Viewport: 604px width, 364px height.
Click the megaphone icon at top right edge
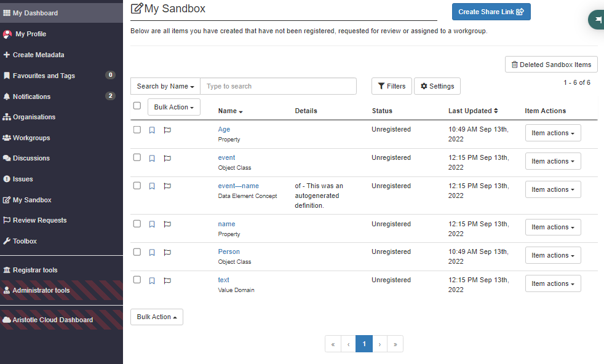pos(597,20)
